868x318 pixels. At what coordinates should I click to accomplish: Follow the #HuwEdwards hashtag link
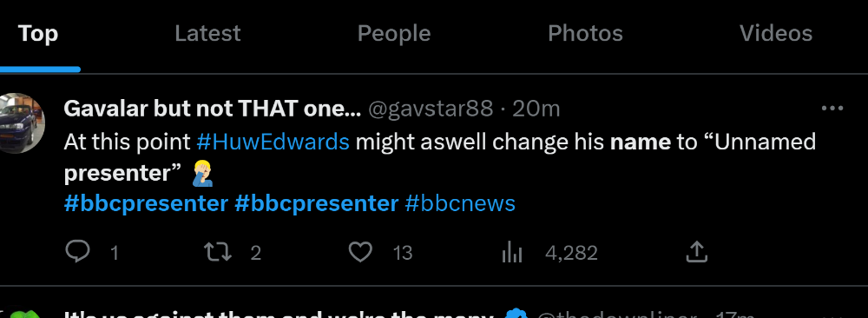(x=273, y=142)
